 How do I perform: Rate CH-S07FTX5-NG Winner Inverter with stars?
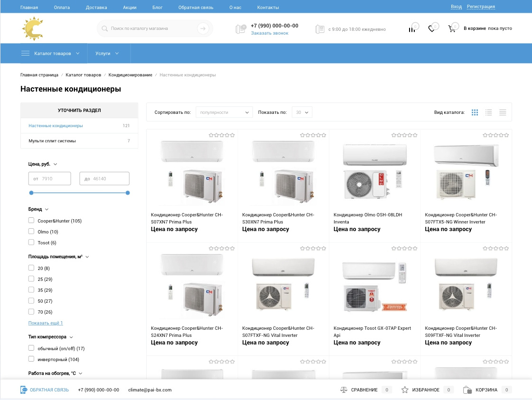click(x=496, y=135)
